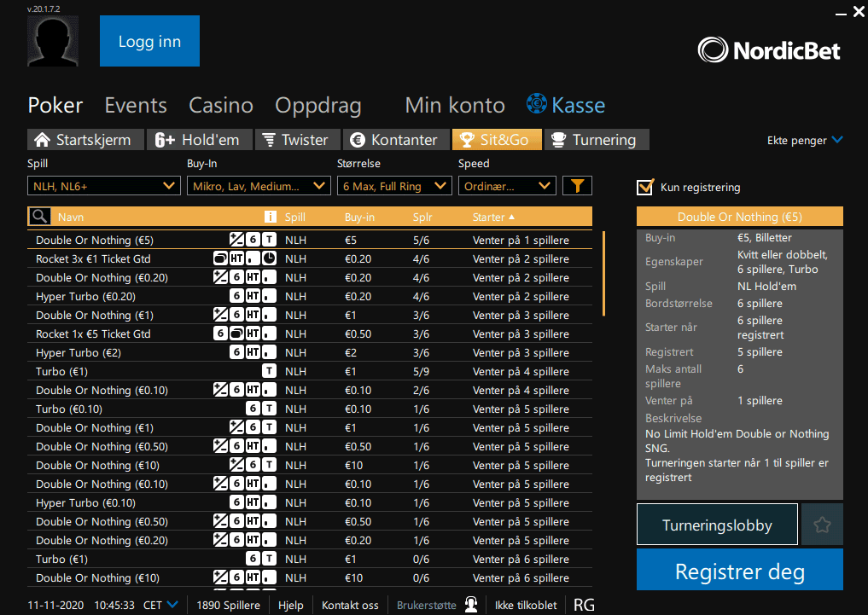Click the HT icon on Double Or Nothing (€1) 3/6 row

(253, 315)
